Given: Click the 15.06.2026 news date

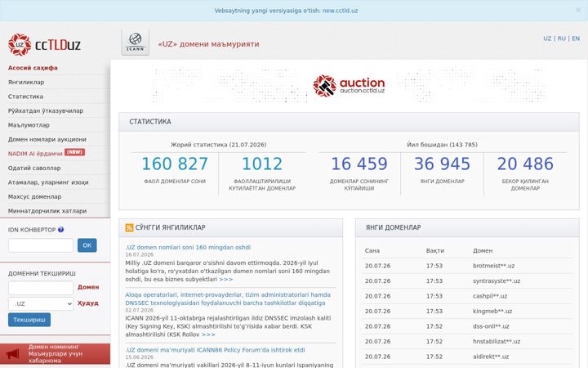Looking at the screenshot, I should (x=139, y=357).
